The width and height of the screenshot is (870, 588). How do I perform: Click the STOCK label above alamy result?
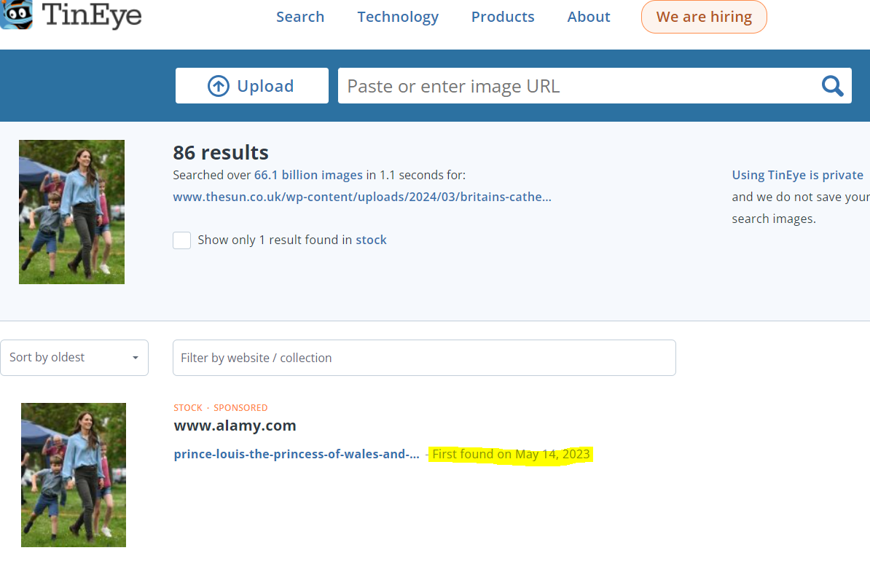(x=188, y=408)
